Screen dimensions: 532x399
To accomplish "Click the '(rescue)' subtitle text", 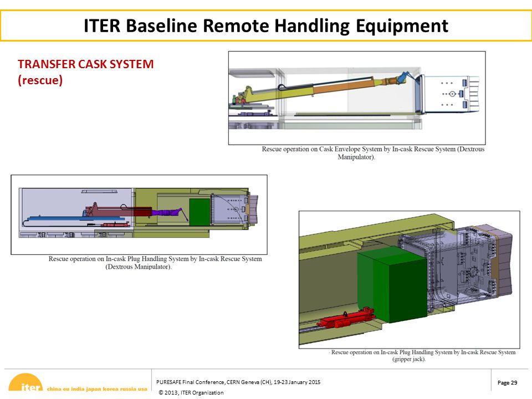I will (x=40, y=80).
